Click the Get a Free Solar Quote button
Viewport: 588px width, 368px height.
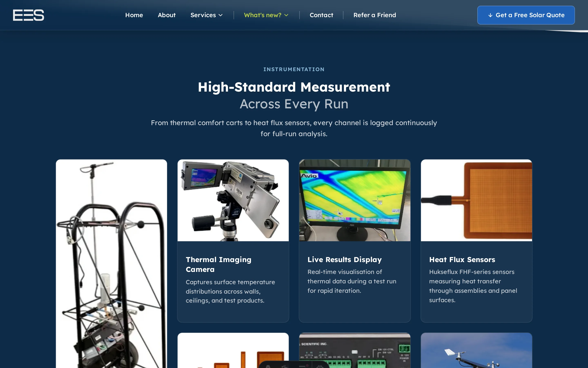point(526,15)
